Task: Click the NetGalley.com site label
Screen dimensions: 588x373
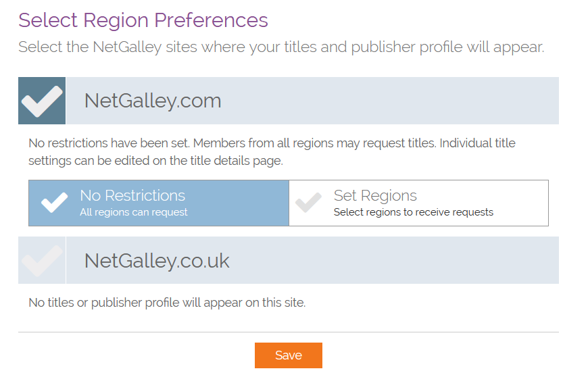Action: (x=153, y=101)
